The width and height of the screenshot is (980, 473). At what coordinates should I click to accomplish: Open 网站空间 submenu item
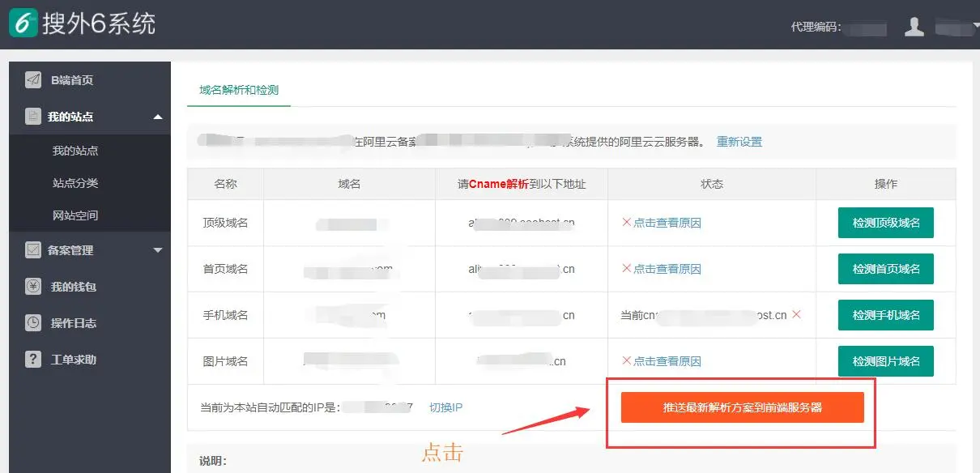point(75,215)
